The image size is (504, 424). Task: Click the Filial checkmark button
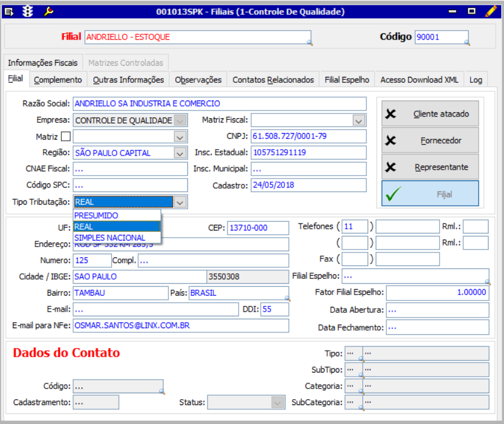point(430,193)
